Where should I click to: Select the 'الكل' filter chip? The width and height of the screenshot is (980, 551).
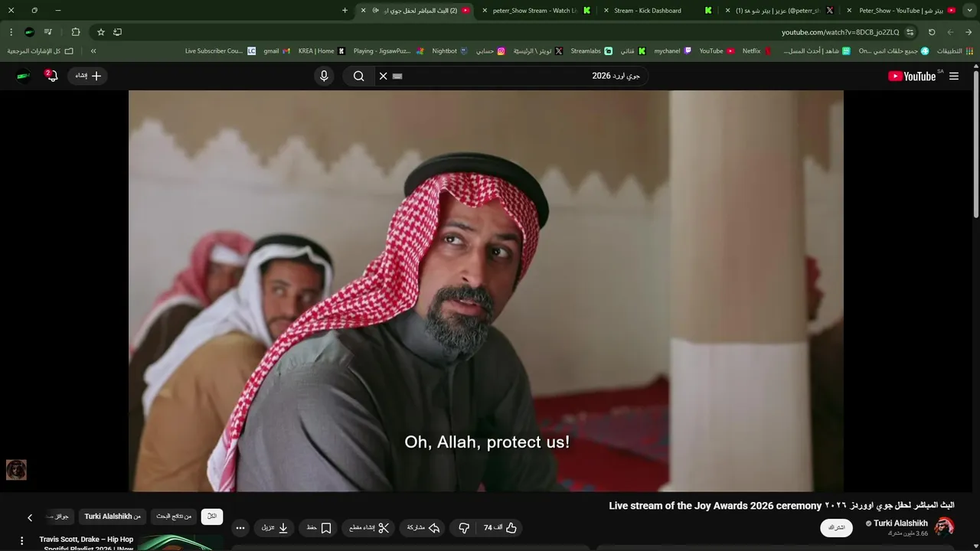pos(212,517)
